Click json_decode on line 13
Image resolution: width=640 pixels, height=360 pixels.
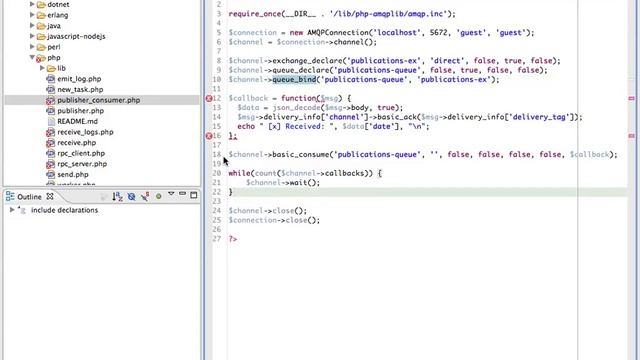[x=296, y=108]
